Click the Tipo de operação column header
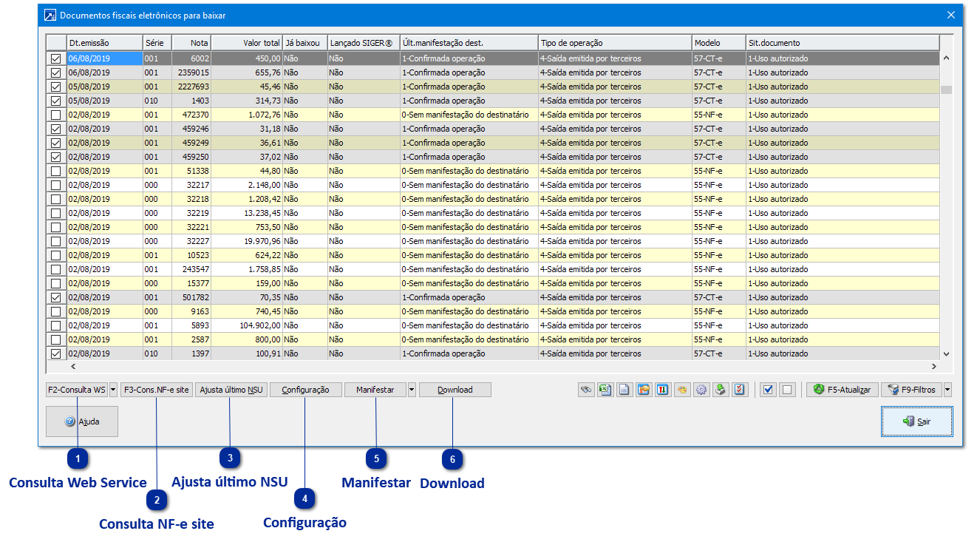 (614, 43)
